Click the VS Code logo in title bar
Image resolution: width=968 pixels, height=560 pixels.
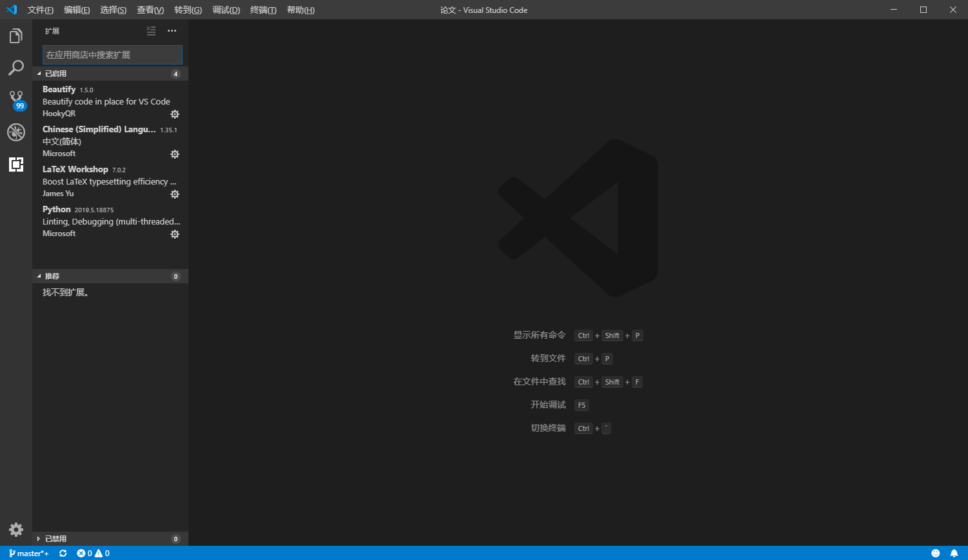(11, 10)
